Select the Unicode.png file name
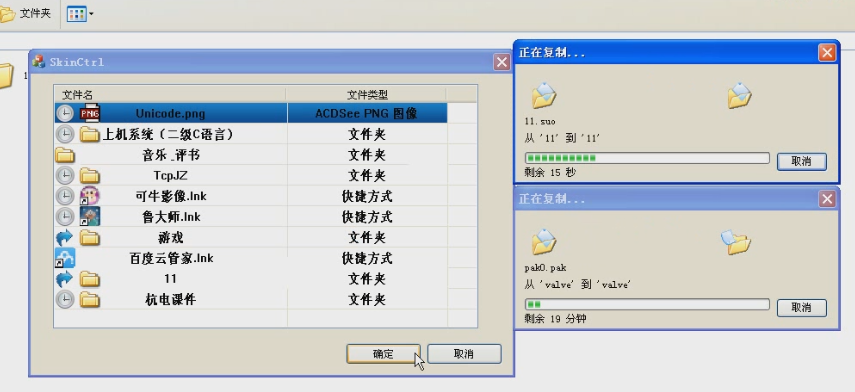This screenshot has height=392, width=855. (x=170, y=114)
